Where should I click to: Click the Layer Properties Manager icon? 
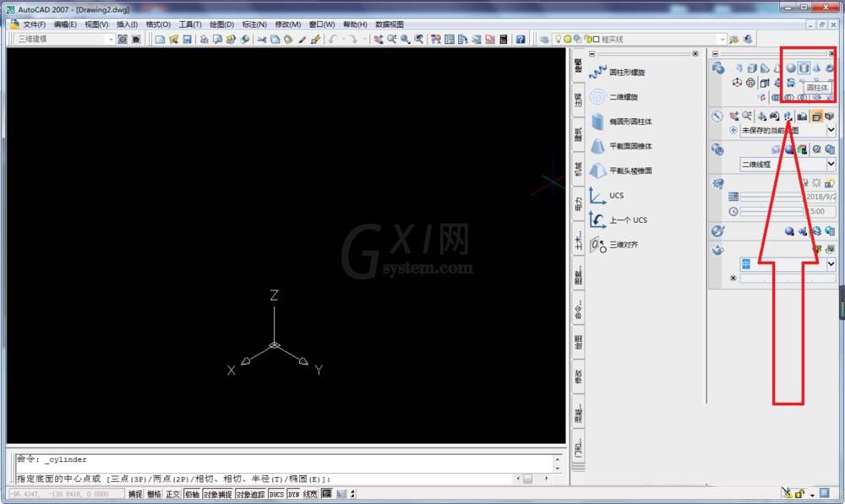(544, 40)
